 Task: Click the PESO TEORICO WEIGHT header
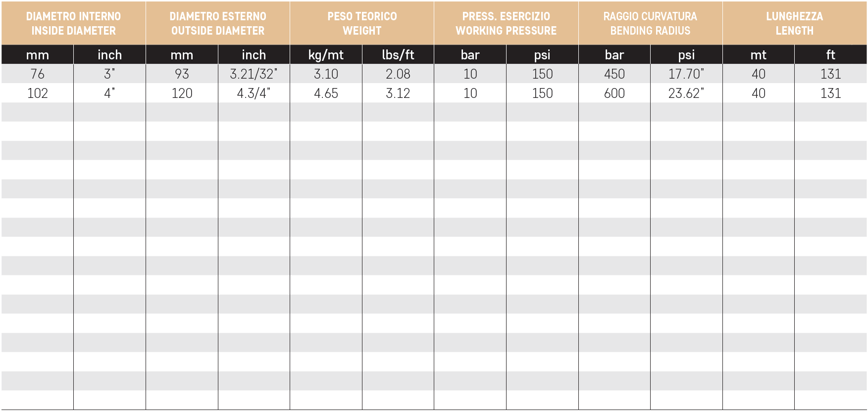(x=362, y=23)
